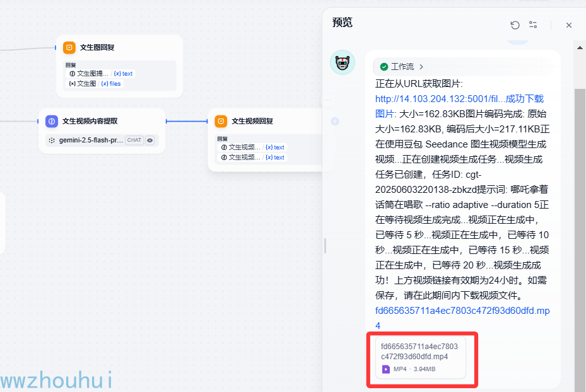Click the 预览 panel heading
This screenshot has width=586, height=392.
[343, 23]
